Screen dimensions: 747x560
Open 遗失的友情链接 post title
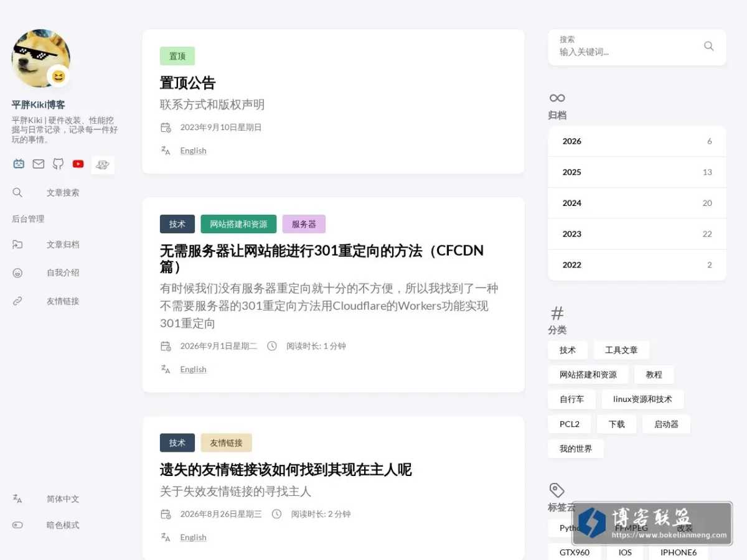(286, 470)
